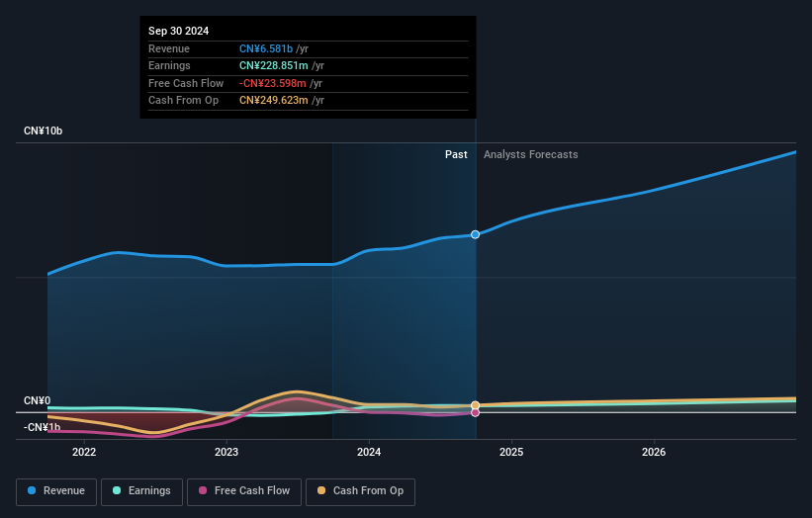Click the -CN¥23.598m free cash flow value
812x518 pixels.
point(272,83)
